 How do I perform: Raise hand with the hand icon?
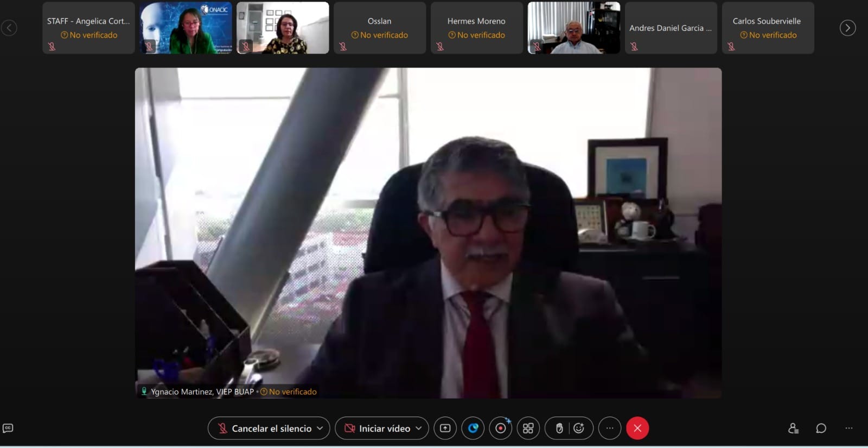pyautogui.click(x=559, y=428)
